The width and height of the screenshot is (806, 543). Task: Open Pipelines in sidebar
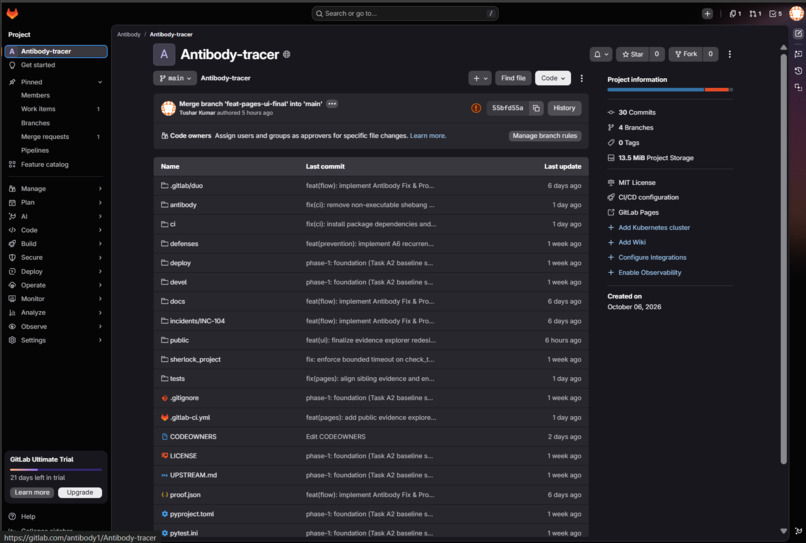(x=35, y=151)
